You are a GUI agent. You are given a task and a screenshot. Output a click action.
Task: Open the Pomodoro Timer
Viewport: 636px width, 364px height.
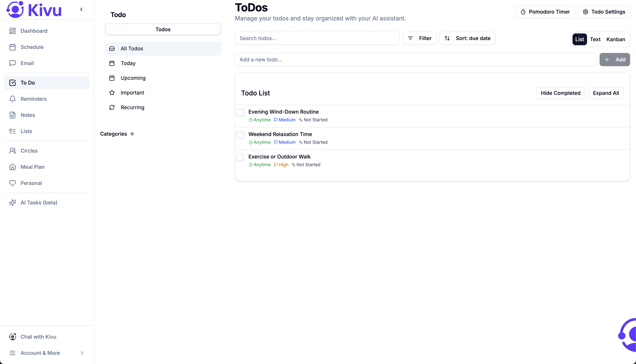pos(545,12)
